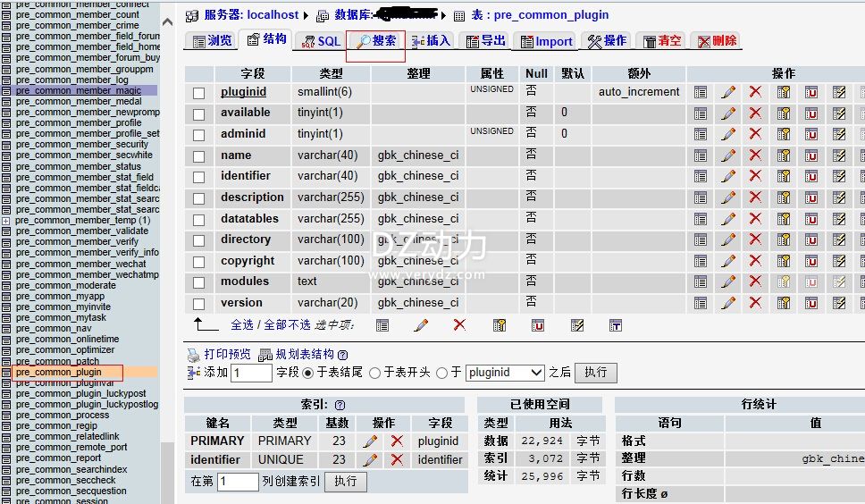Open pre_common_nav in the sidebar
This screenshot has height=504, width=865.
(54, 329)
